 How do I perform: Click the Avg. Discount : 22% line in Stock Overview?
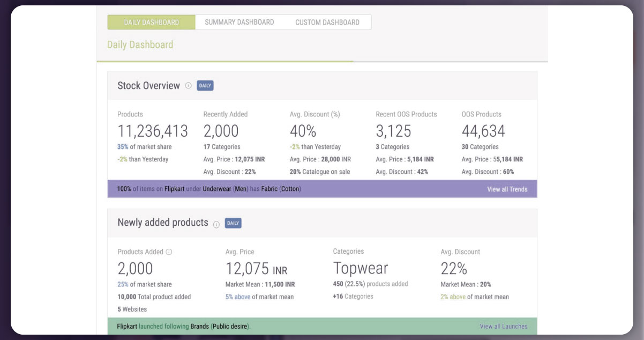[230, 172]
